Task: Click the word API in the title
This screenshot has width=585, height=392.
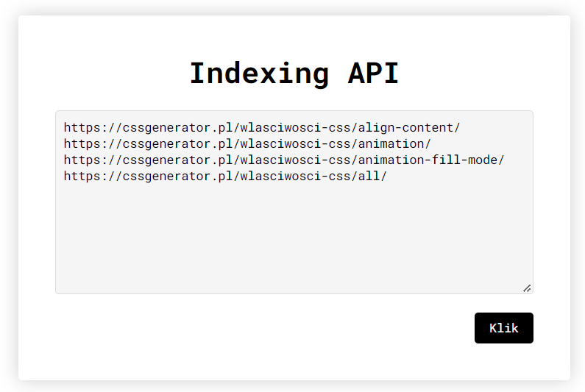Action: point(374,74)
